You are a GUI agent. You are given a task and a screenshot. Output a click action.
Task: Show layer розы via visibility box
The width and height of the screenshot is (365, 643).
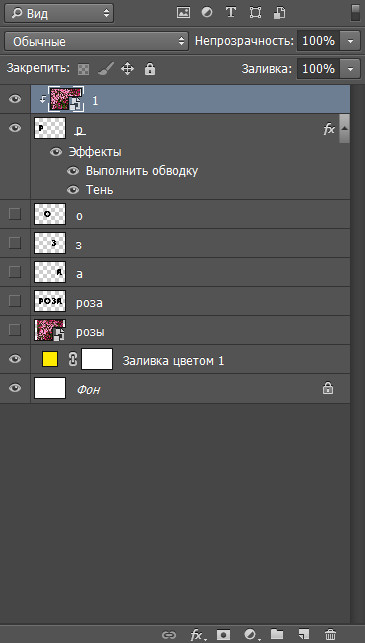click(x=15, y=330)
